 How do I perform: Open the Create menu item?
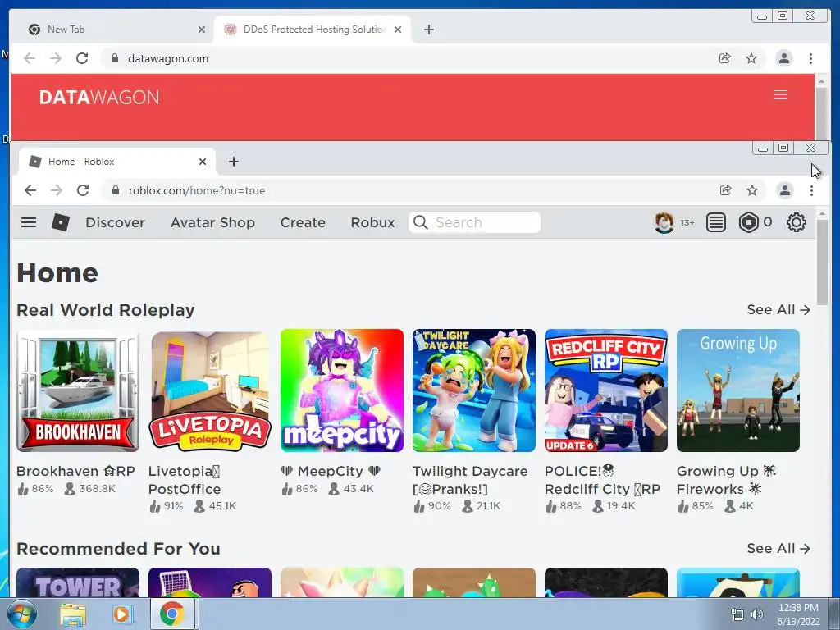303,222
